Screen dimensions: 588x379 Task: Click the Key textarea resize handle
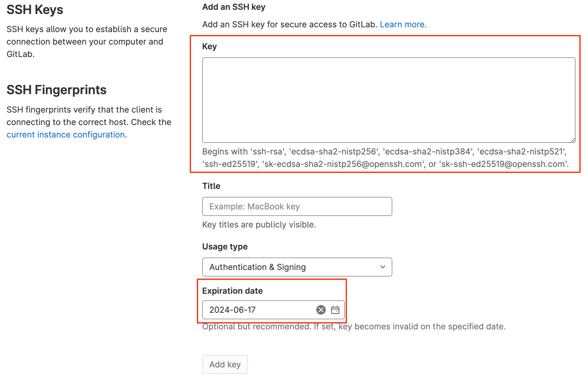coord(573,140)
